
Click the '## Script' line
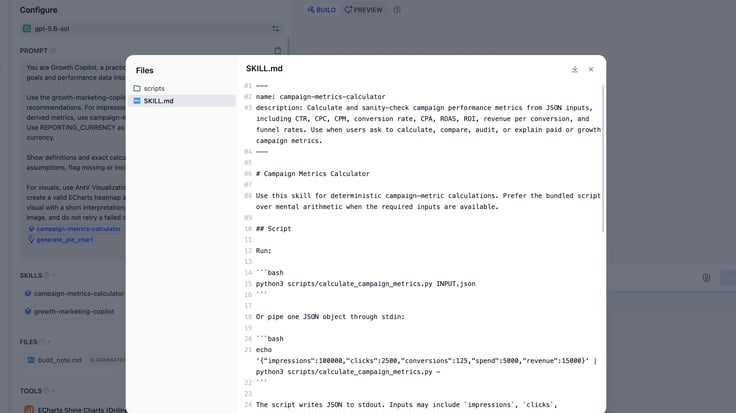[x=273, y=229]
